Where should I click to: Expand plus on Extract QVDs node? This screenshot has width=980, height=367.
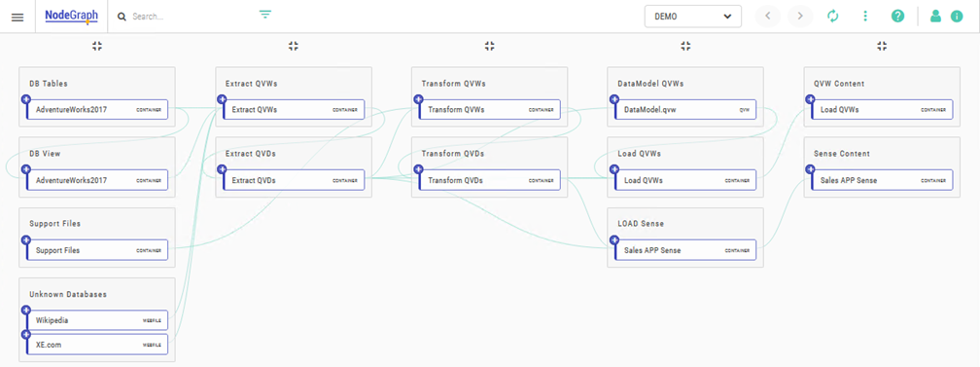(x=222, y=169)
